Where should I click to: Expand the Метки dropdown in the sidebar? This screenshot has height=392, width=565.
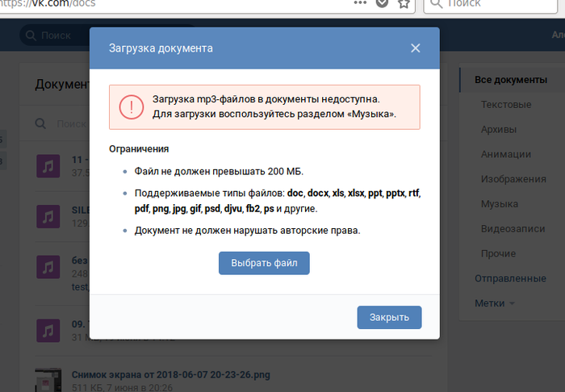495,303
